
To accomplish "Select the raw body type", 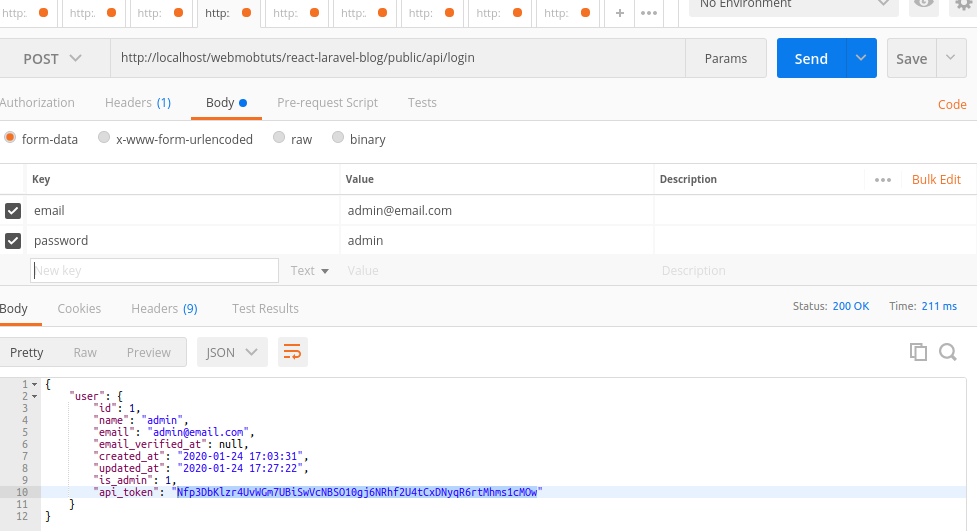I will click(x=279, y=138).
